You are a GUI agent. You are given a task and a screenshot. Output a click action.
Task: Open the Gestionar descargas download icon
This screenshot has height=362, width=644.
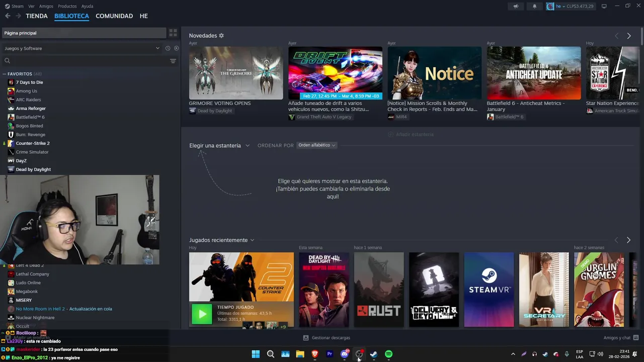pyautogui.click(x=306, y=338)
